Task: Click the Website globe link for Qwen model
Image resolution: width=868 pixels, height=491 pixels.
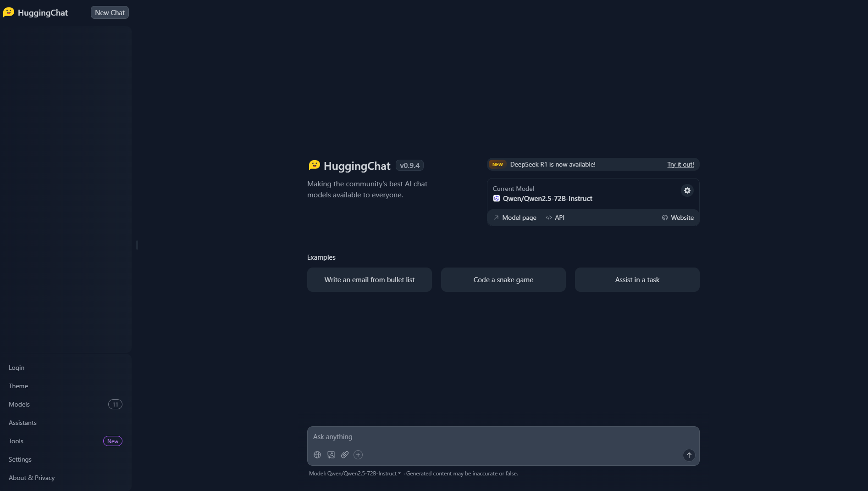Action: pos(678,218)
